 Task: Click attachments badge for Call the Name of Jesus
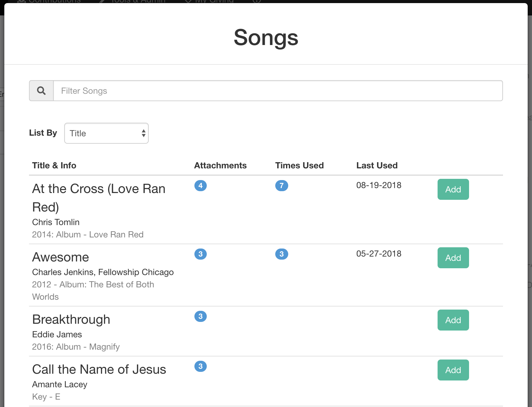click(x=201, y=366)
